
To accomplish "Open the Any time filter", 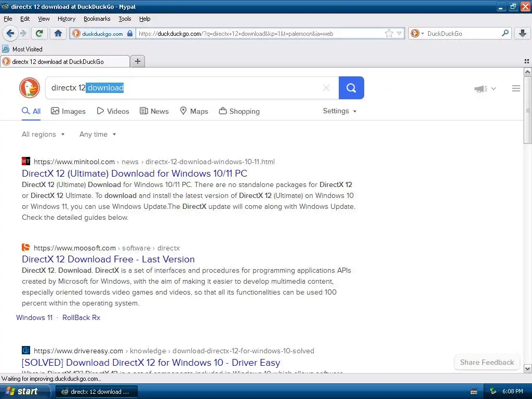I will [98, 135].
